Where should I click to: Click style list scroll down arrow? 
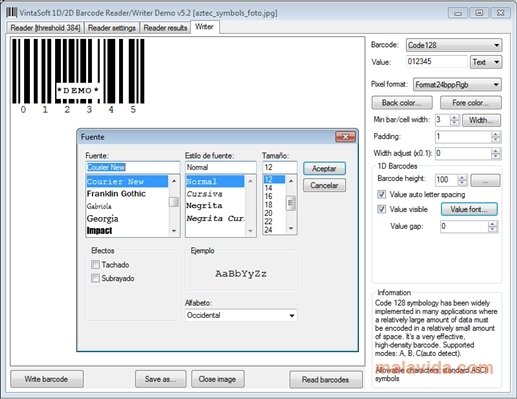coord(250,231)
